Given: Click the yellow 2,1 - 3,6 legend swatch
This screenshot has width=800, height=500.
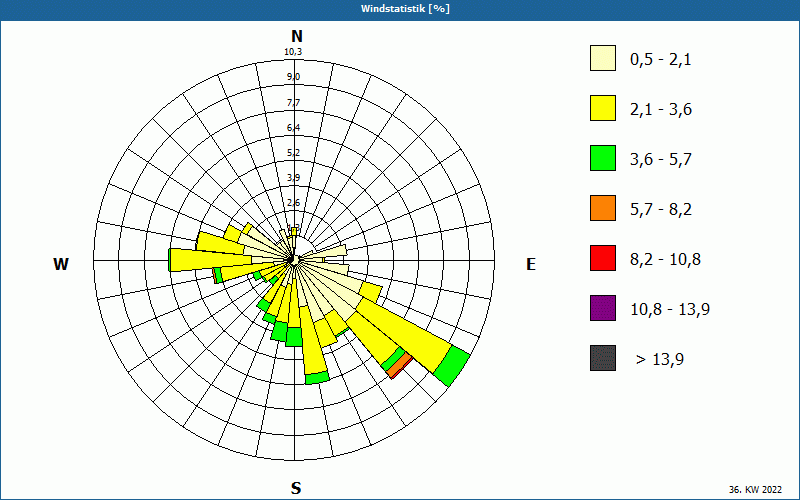Looking at the screenshot, I should click(x=603, y=108).
